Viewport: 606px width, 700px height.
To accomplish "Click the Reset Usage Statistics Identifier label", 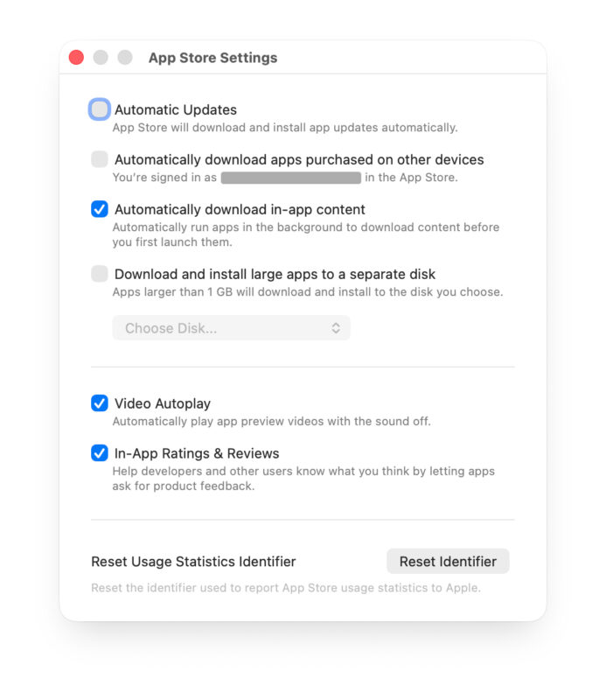I will click(x=193, y=562).
